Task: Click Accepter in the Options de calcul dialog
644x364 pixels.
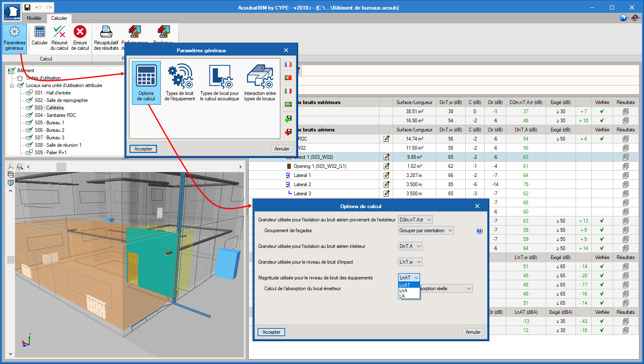Action: pyautogui.click(x=271, y=332)
